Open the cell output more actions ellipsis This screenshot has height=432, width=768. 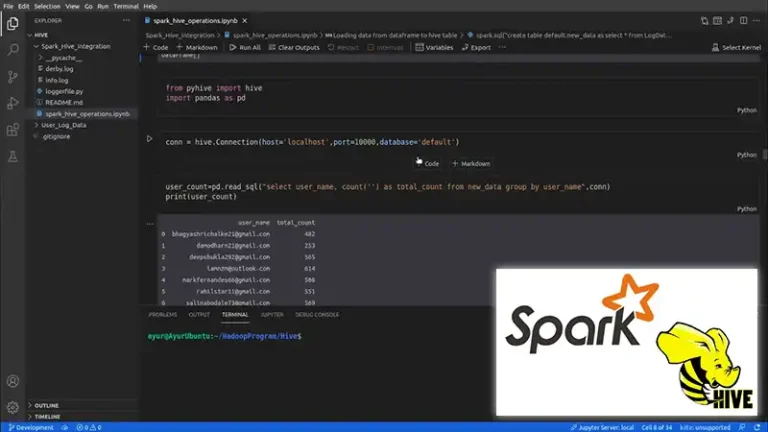click(x=149, y=224)
